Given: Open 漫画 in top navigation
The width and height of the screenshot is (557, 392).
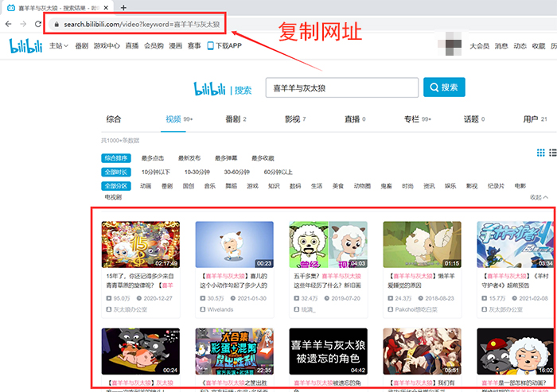Looking at the screenshot, I should coord(175,46).
